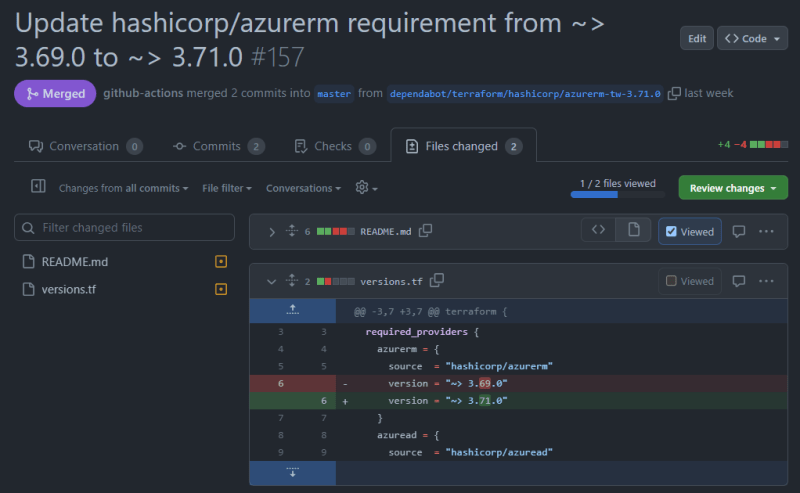Open more options for README.md file
800x493 pixels.
[766, 231]
